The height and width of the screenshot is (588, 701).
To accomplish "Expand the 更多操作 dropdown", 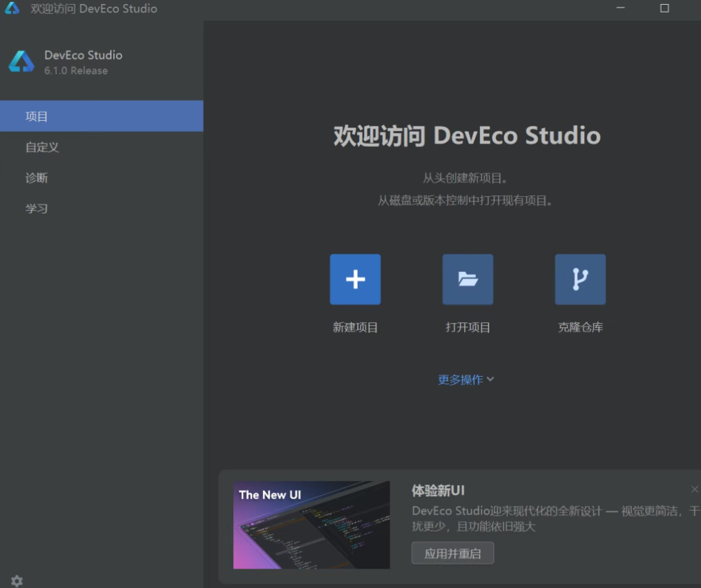I will (x=466, y=380).
